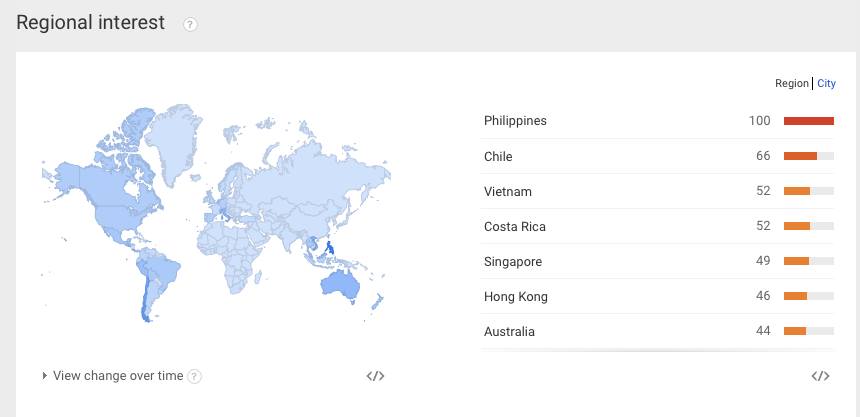Click the red Philippines interest bar
Viewport: 860px width, 417px height.
click(x=808, y=121)
